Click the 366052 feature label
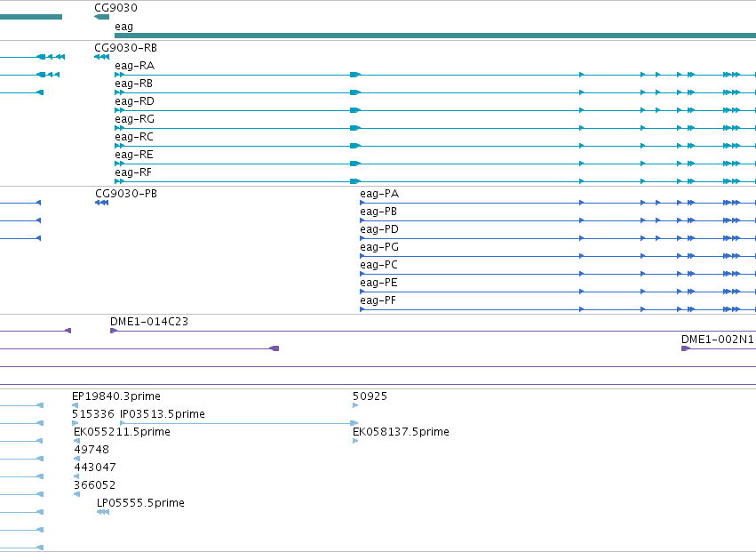The width and height of the screenshot is (756, 552). [x=94, y=486]
